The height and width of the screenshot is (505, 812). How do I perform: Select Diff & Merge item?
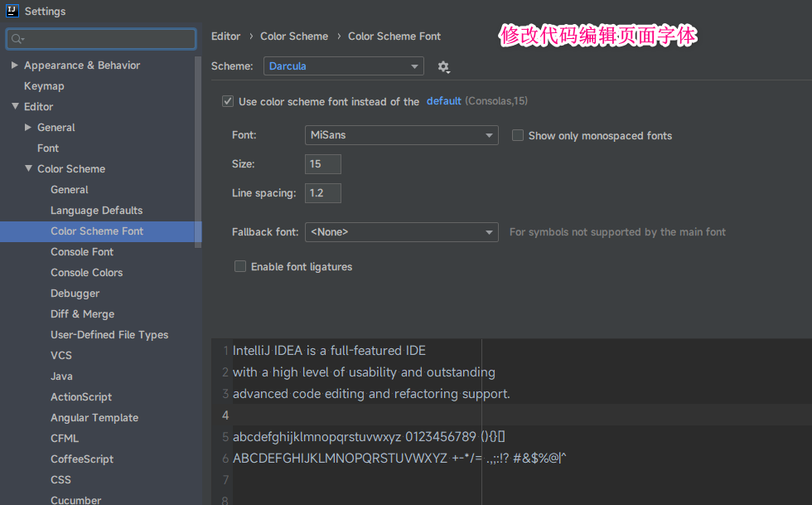pos(82,314)
